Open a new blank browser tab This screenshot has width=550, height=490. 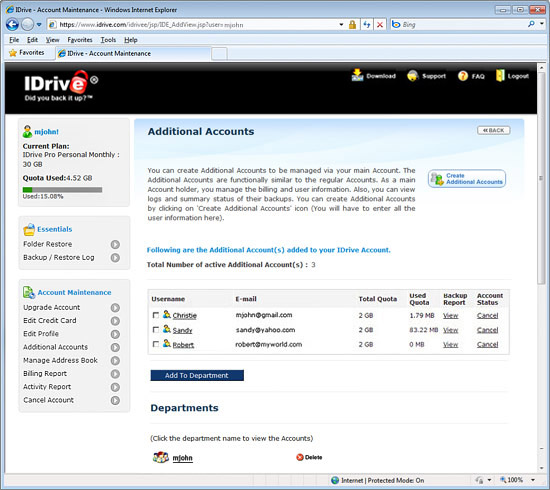pyautogui.click(x=219, y=54)
